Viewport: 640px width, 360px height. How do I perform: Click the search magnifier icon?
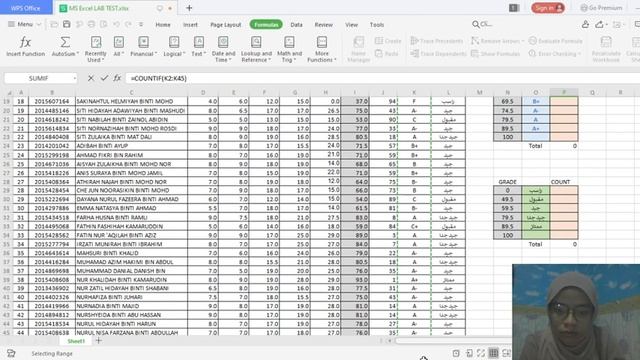tap(476, 24)
